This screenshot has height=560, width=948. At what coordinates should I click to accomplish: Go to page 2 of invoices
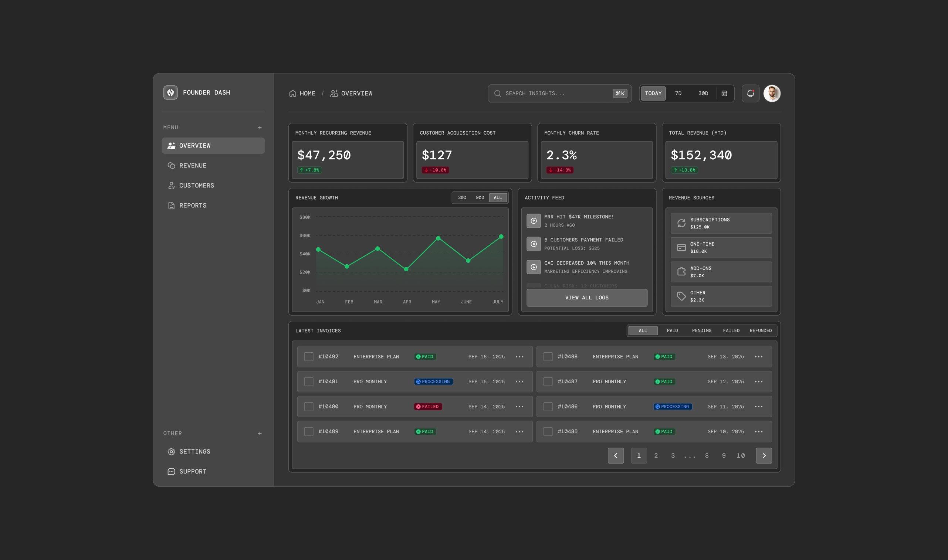point(656,455)
